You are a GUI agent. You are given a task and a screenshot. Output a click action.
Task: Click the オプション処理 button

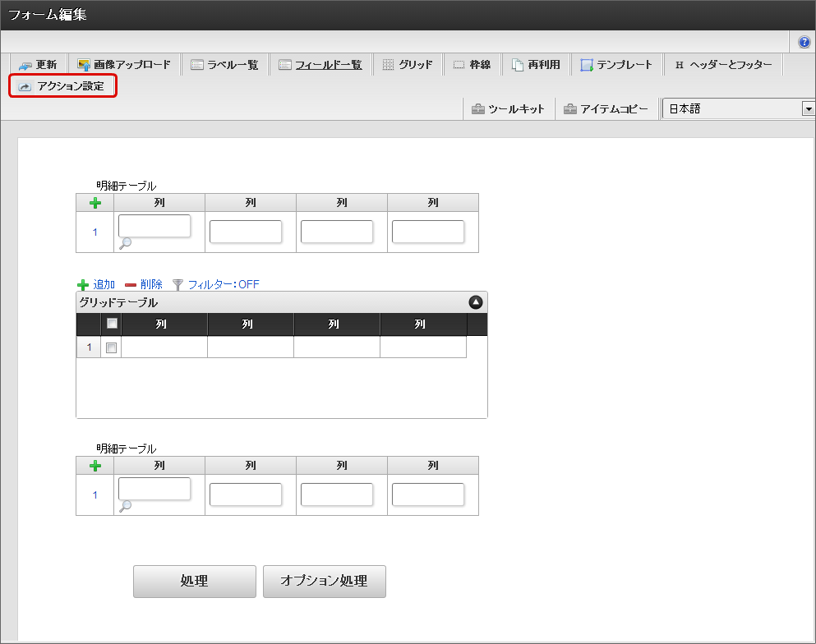point(324,582)
